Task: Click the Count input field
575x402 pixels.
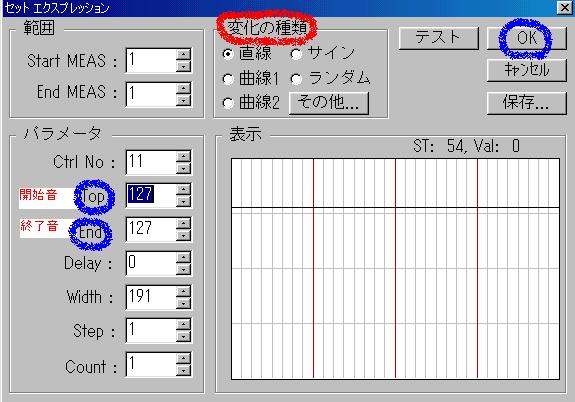Action: [151, 365]
